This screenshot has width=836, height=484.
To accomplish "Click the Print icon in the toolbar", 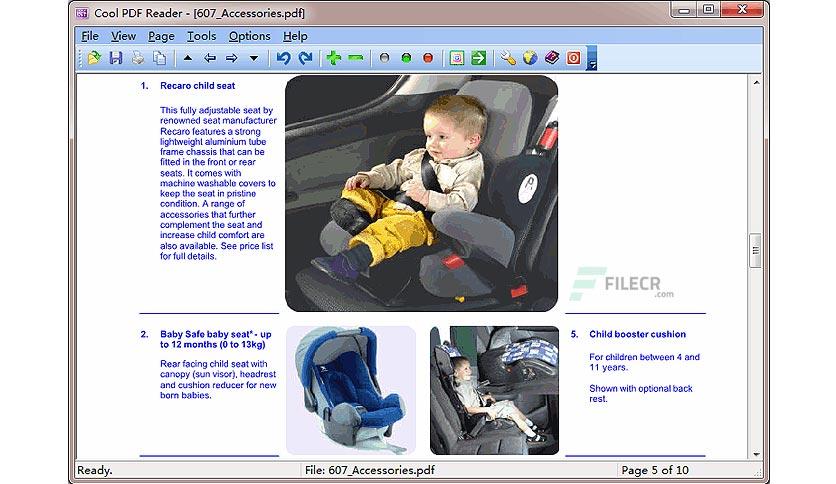I will [138, 58].
